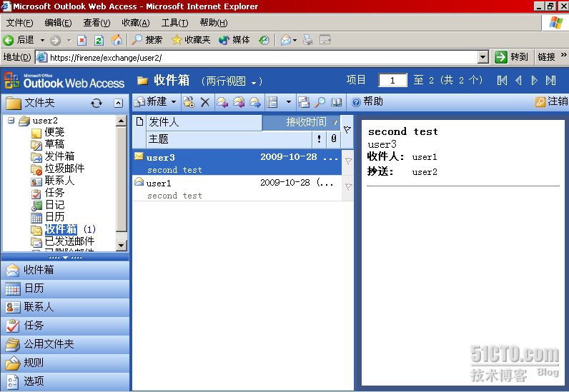The image size is (569, 392).
Task: Open the address book icon
Action: (x=337, y=102)
